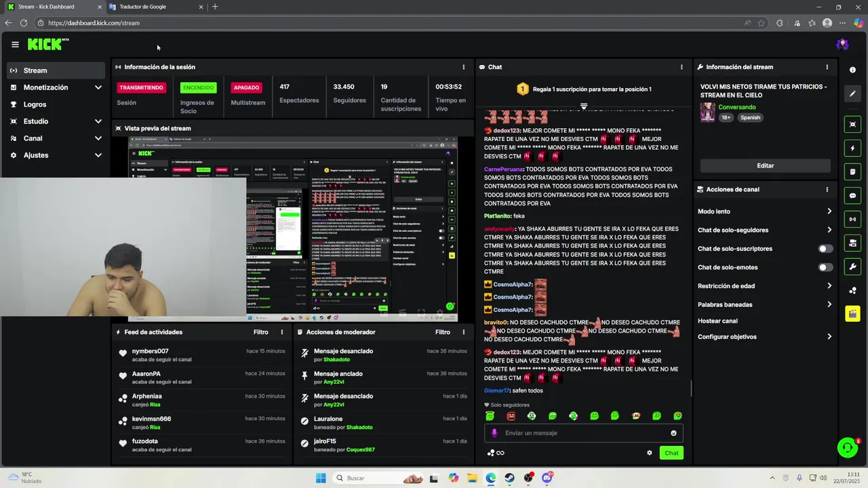Image resolution: width=868 pixels, height=488 pixels.
Task: Open Steam from the taskbar
Action: coord(509,478)
